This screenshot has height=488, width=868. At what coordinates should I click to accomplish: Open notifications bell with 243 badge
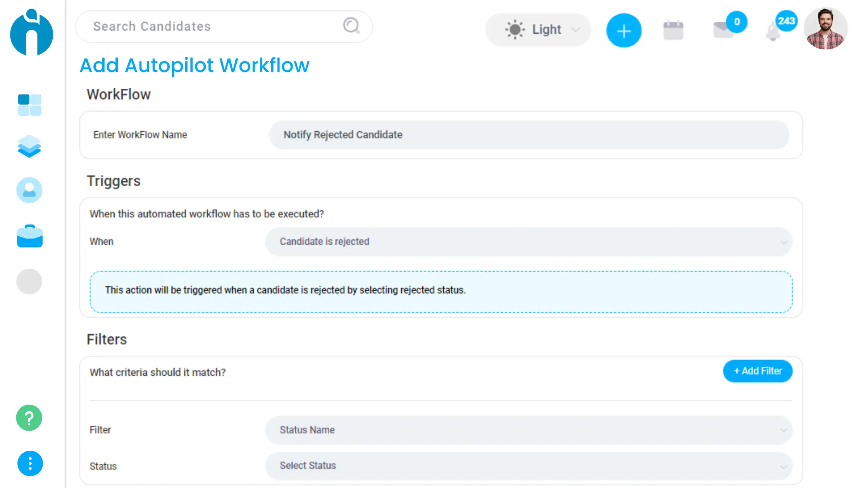(x=773, y=32)
